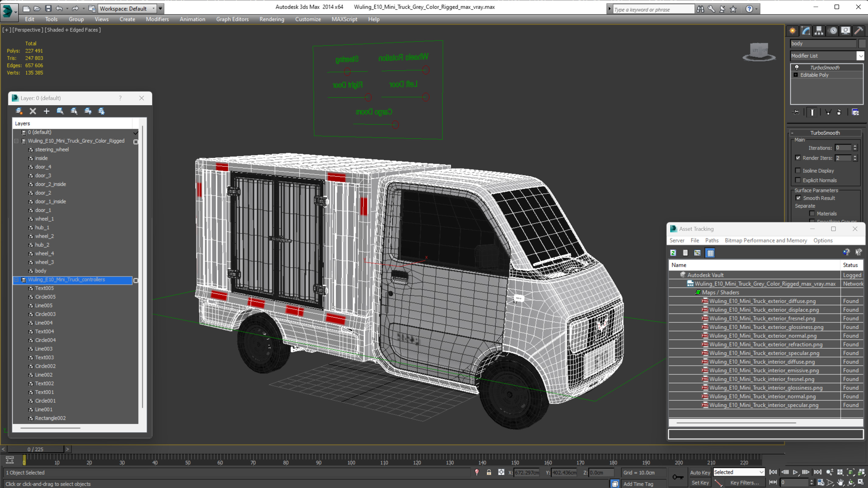Click the New Scene icon in the title toolbar
Viewport: 868px width, 488px height.
[26, 9]
